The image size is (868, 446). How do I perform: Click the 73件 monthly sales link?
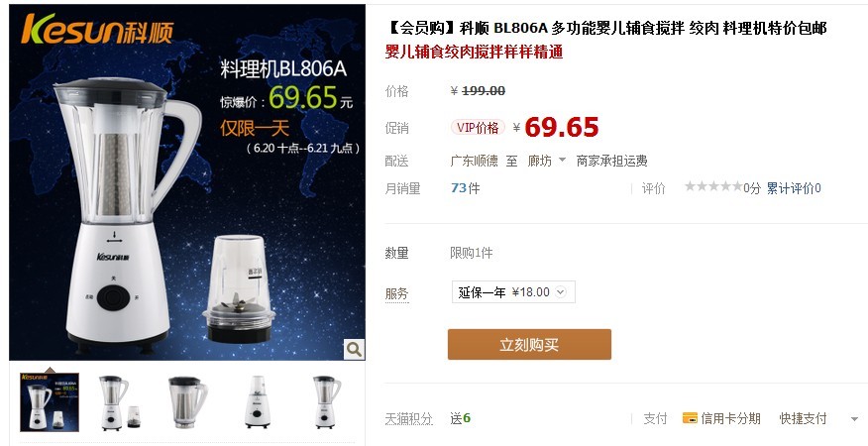(466, 188)
